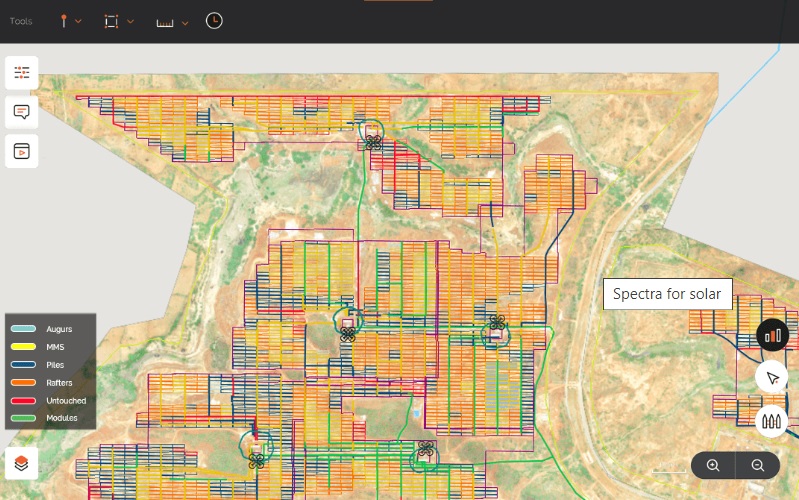Click the Piles blue legend swatch
This screenshot has width=799, height=500.
23,364
